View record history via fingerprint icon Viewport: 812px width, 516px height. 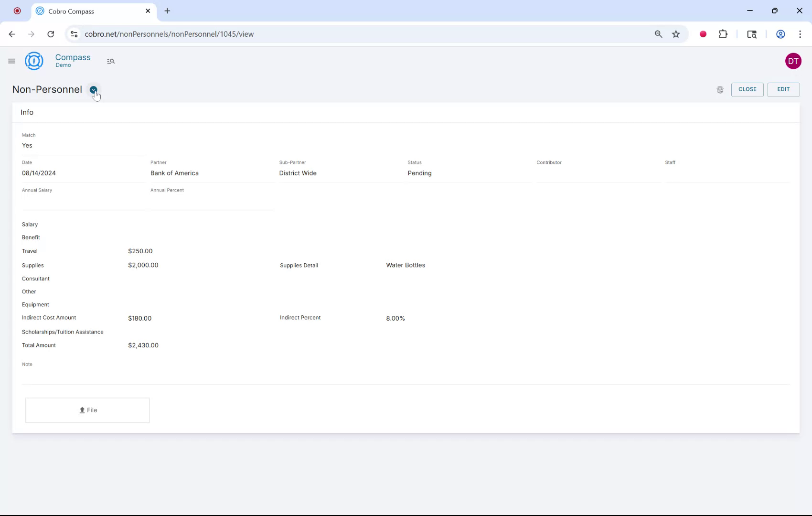(x=720, y=89)
